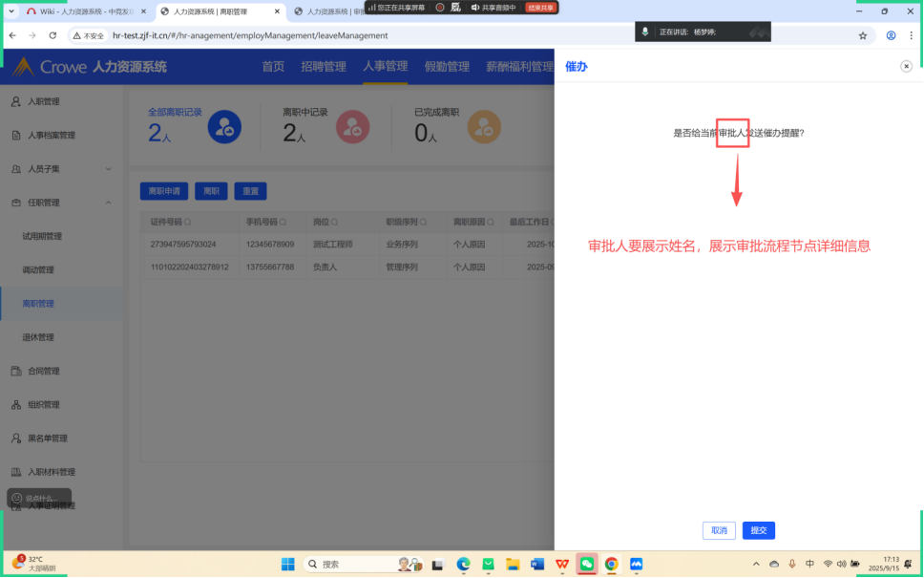Collapse the 任职管理 sidebar group
Image resolution: width=924 pixels, height=578 pixels.
[61, 203]
